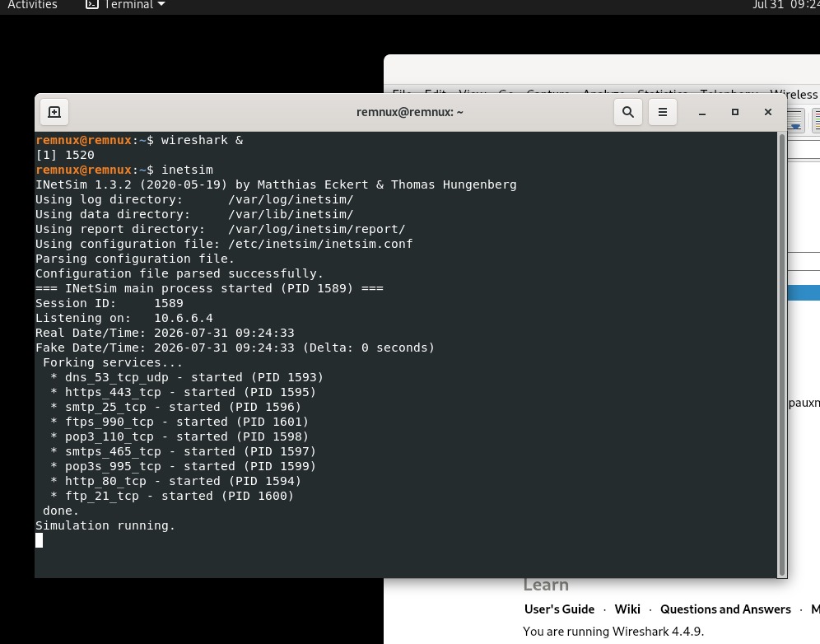
Task: Click the 'inetsim' command line
Action: tap(187, 170)
